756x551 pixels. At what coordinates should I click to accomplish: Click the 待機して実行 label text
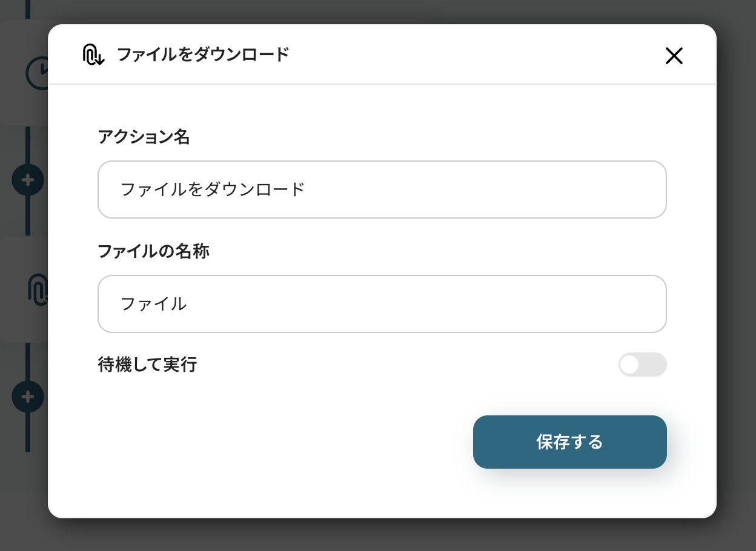[x=147, y=365]
